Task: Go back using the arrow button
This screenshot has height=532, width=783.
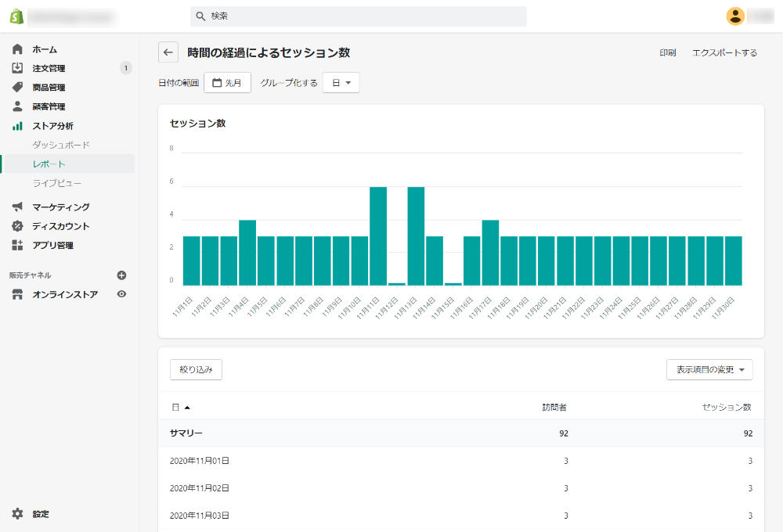Action: (x=168, y=52)
